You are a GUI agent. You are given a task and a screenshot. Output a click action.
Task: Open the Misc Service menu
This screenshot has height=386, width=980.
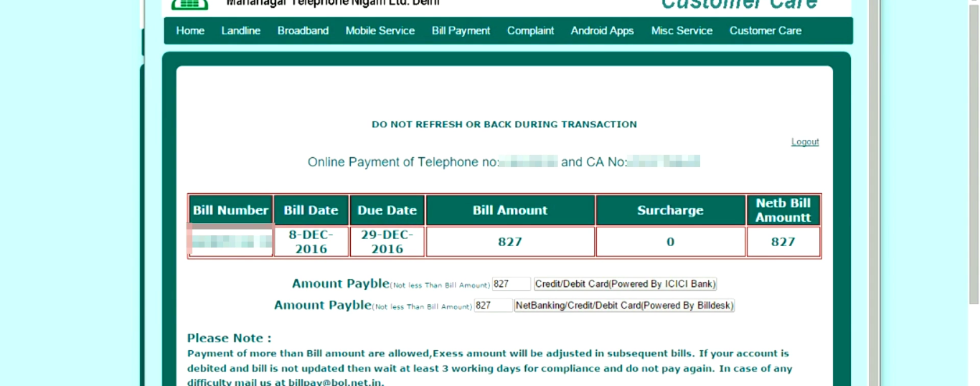682,31
